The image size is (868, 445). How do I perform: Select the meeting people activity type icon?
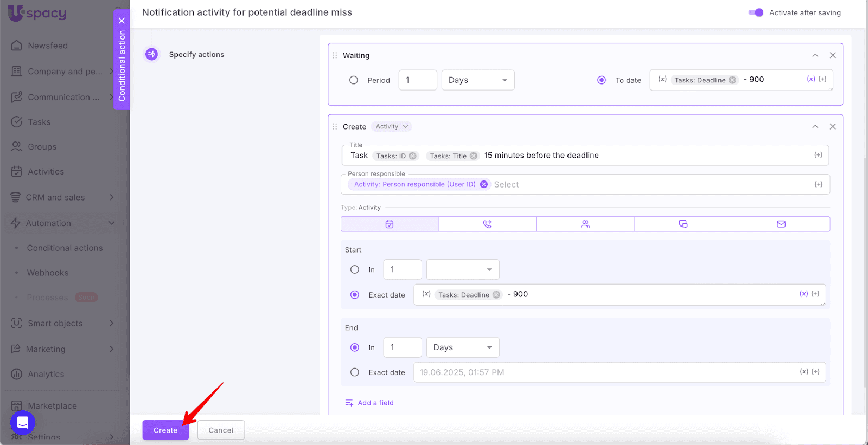click(585, 224)
